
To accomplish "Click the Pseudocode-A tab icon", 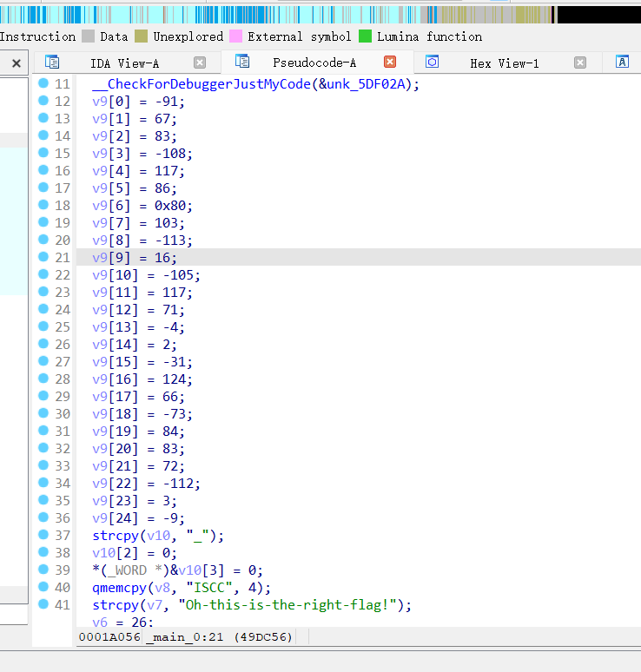I will pyautogui.click(x=242, y=62).
